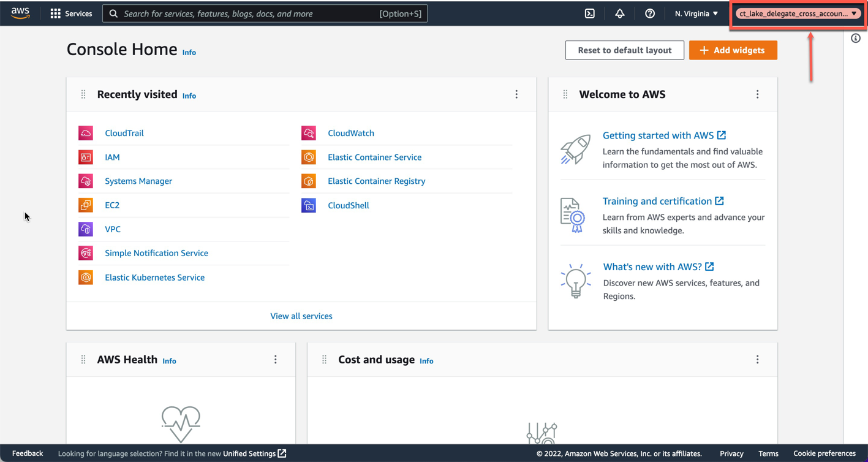The width and height of the screenshot is (868, 462).
Task: Click the Add widgets button
Action: pyautogui.click(x=733, y=50)
